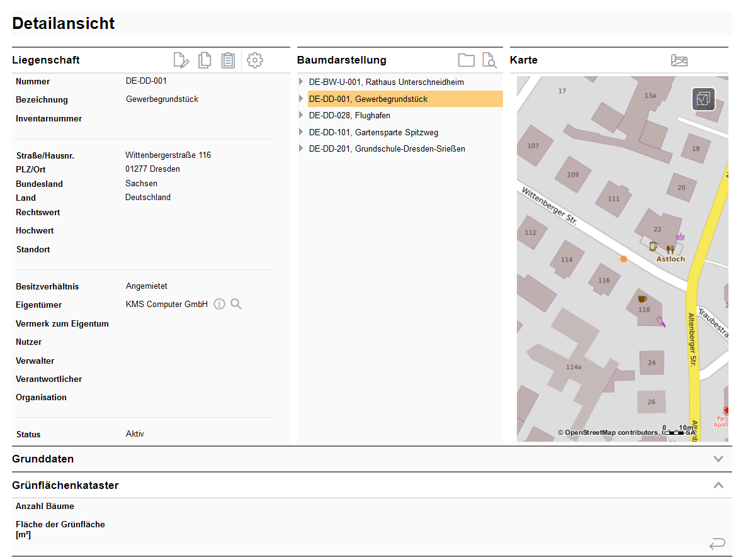This screenshot has height=560, width=736.
Task: Click the map image icon in Karte header
Action: point(679,60)
